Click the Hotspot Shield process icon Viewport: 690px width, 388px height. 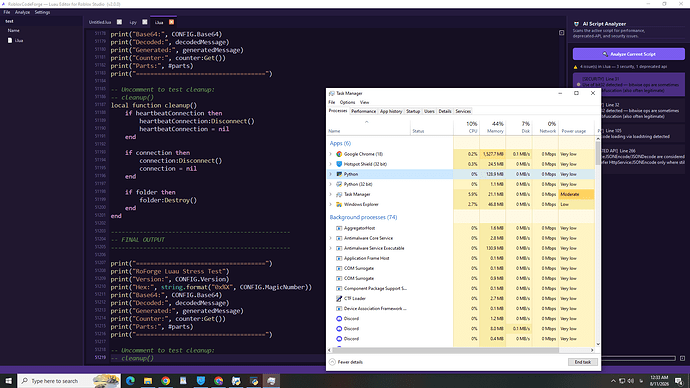pyautogui.click(x=339, y=164)
